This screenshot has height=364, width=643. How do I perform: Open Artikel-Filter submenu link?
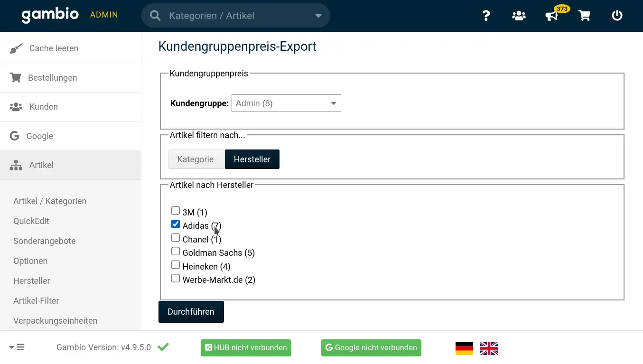37,301
